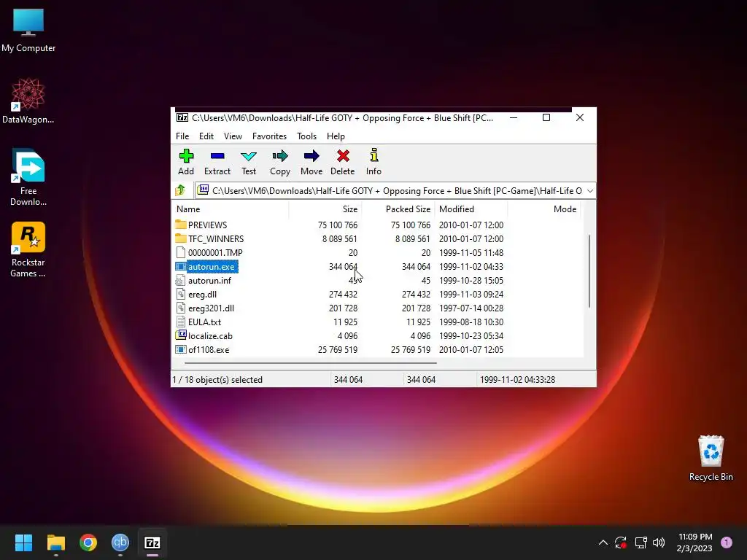Click the 7-Zip taskbar button
Image resolution: width=747 pixels, height=560 pixels.
(152, 542)
